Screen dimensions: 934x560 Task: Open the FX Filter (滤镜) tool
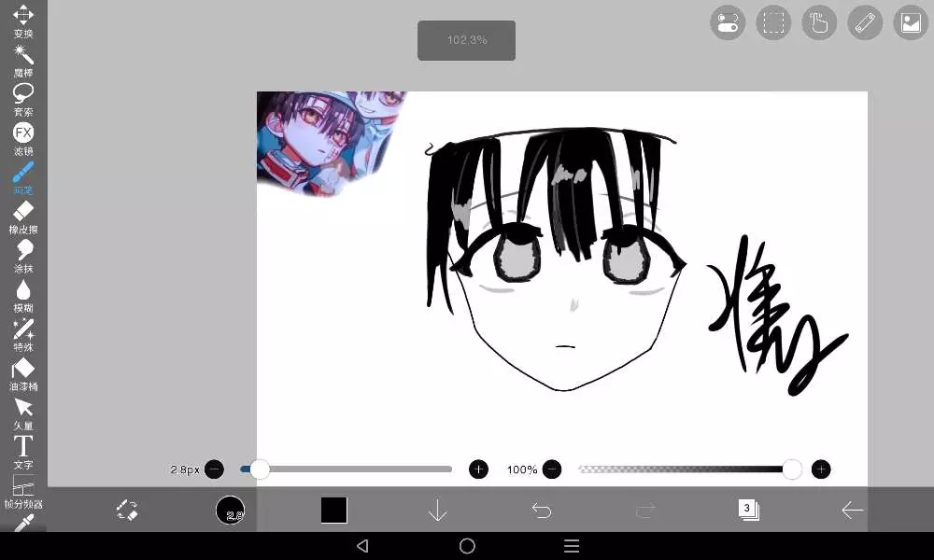pos(23,139)
